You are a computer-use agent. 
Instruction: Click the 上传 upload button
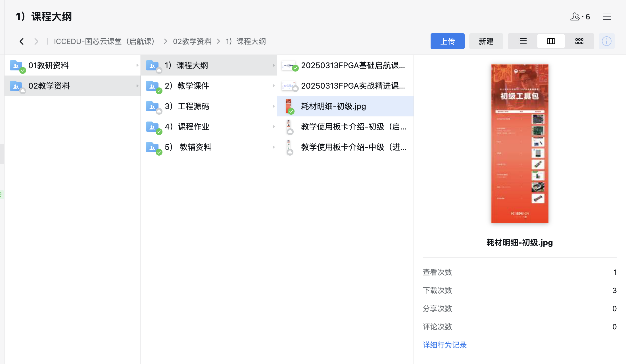[x=447, y=41]
